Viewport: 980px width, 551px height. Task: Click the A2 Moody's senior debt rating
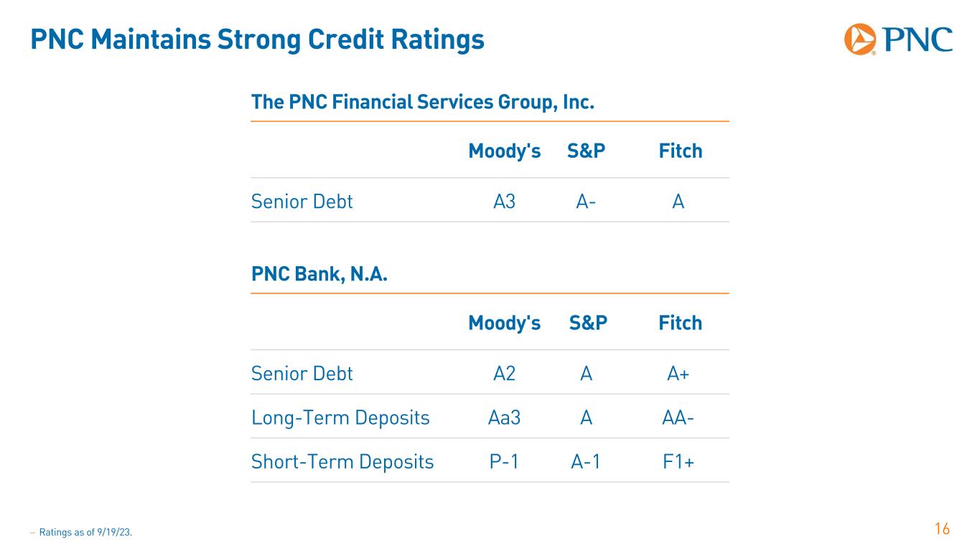[504, 374]
